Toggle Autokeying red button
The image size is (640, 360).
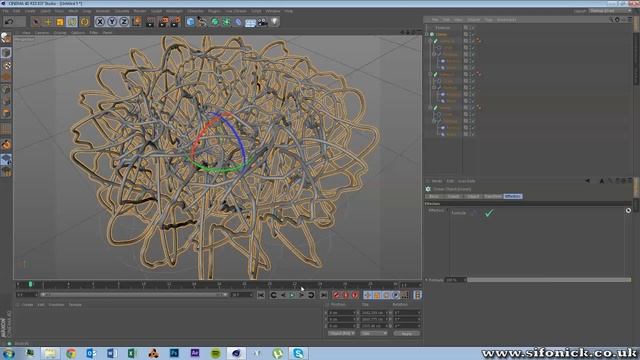pyautogui.click(x=346, y=295)
